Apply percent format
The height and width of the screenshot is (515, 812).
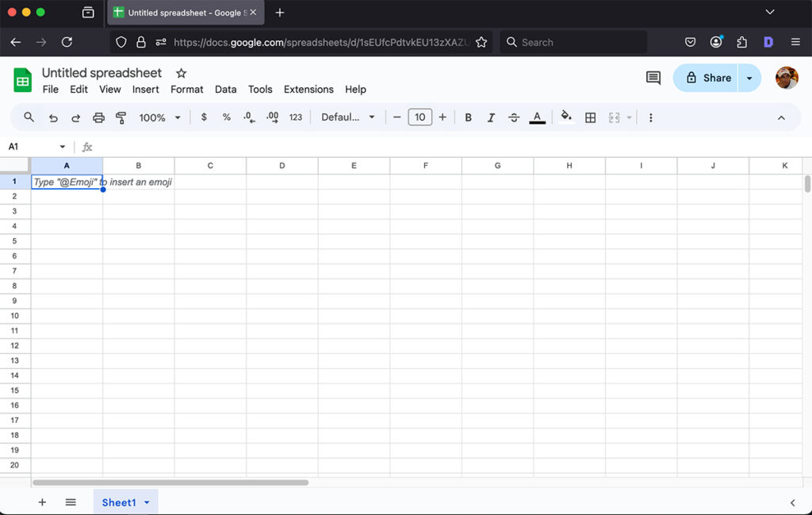tap(226, 117)
